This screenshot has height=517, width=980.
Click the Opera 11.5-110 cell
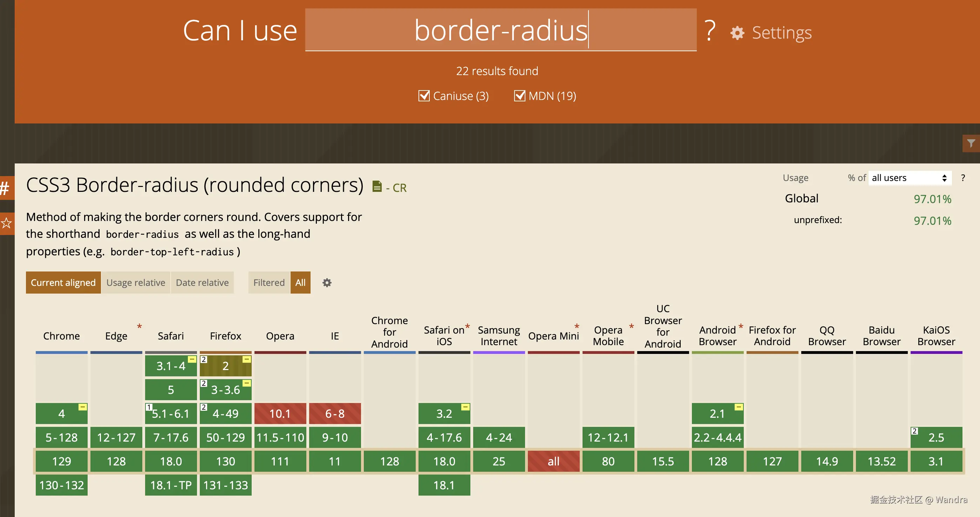(280, 437)
